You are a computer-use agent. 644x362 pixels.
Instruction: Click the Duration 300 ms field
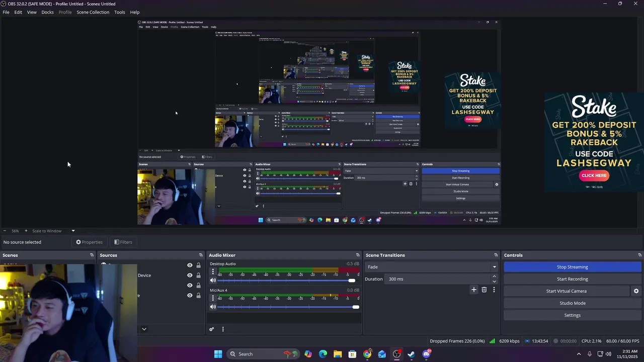point(438,279)
